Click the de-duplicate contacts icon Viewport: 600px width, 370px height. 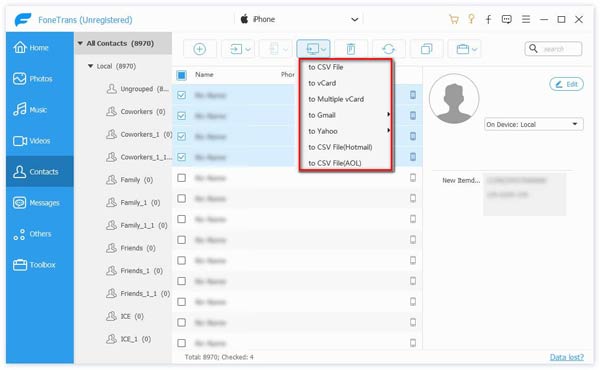[426, 49]
